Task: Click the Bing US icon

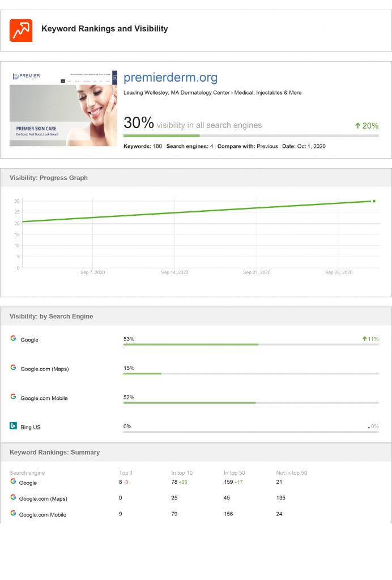Action: pos(14,426)
